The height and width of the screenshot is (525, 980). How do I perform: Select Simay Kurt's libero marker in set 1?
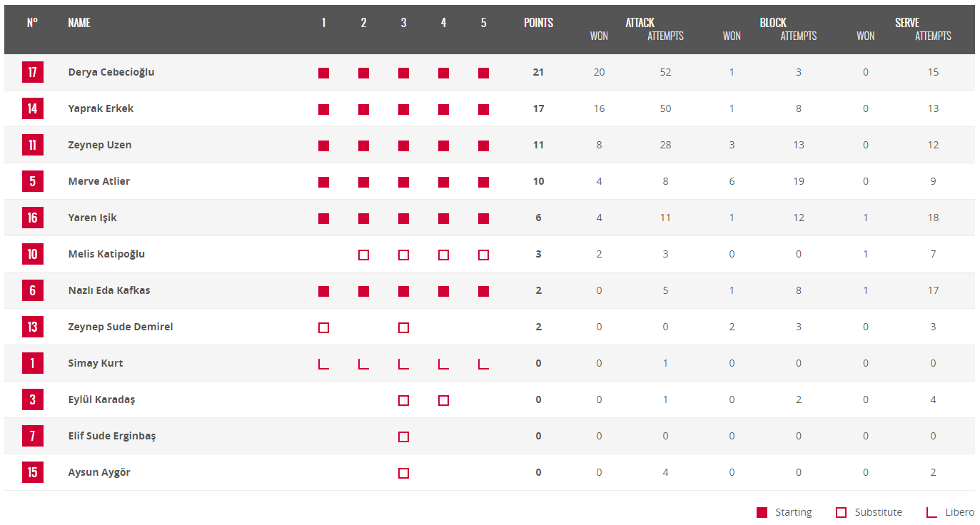pos(323,364)
